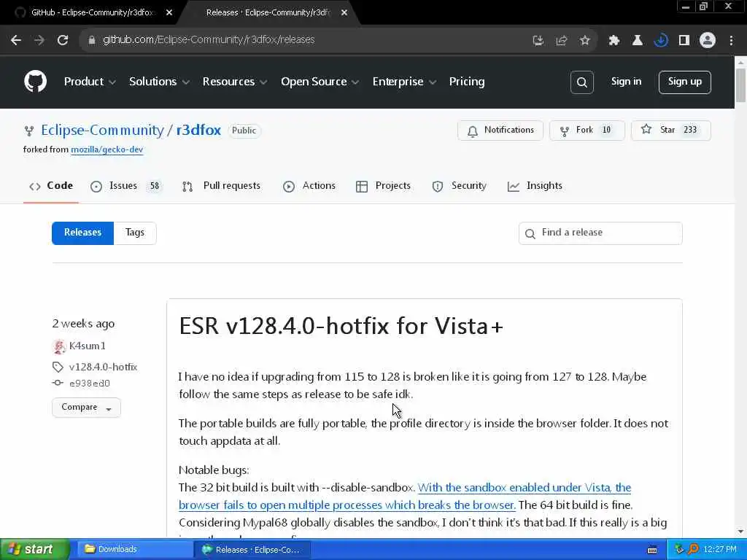Click the magnifier icon in system tray
The height and width of the screenshot is (560, 747).
coord(693,550)
